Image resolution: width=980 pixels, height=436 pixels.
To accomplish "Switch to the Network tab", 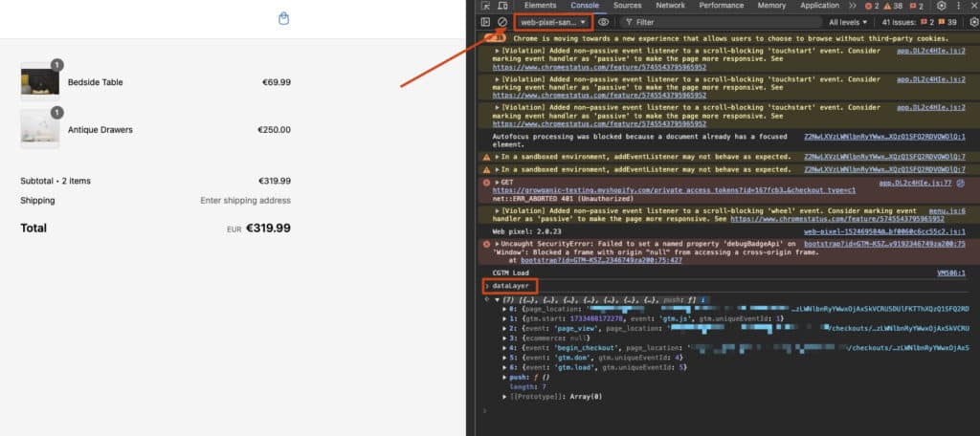I will 670,5.
